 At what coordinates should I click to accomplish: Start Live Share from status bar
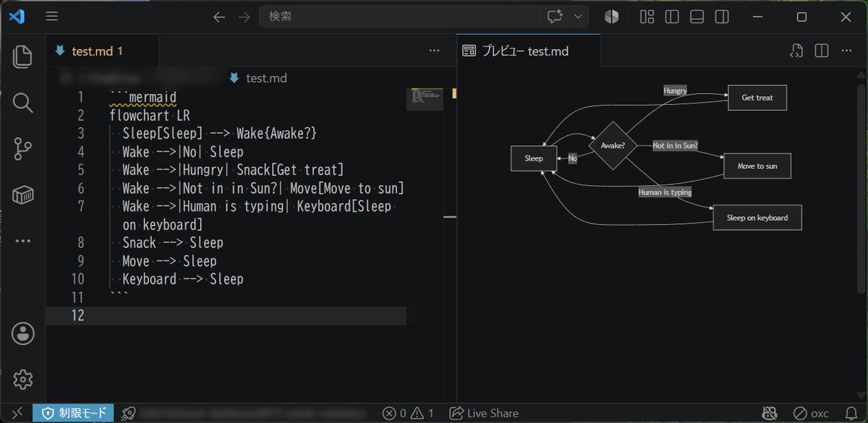click(484, 413)
